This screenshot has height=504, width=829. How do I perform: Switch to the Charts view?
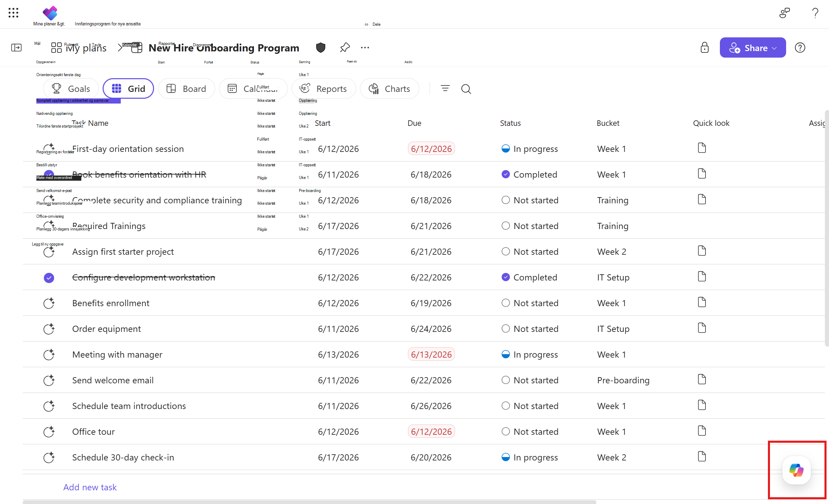click(x=389, y=88)
